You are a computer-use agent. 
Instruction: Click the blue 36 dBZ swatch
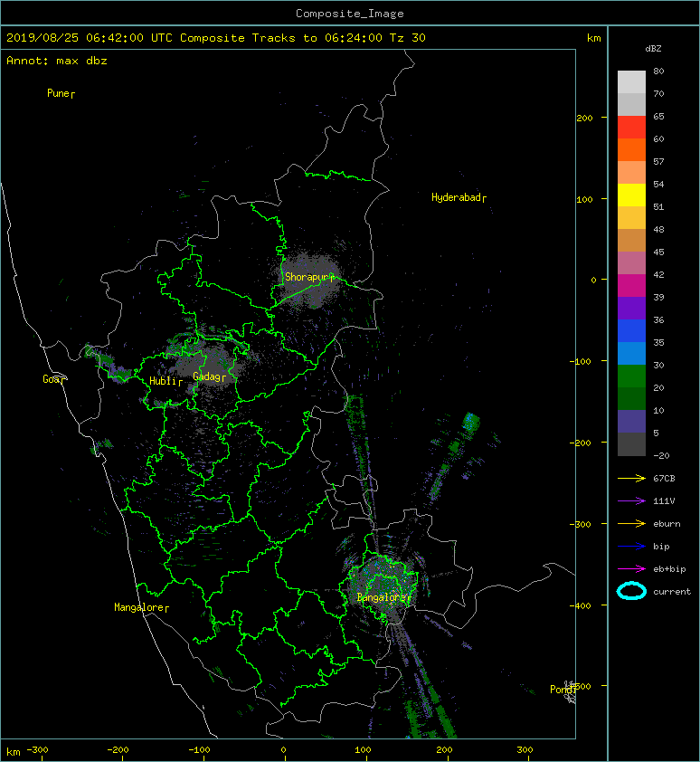click(631, 331)
